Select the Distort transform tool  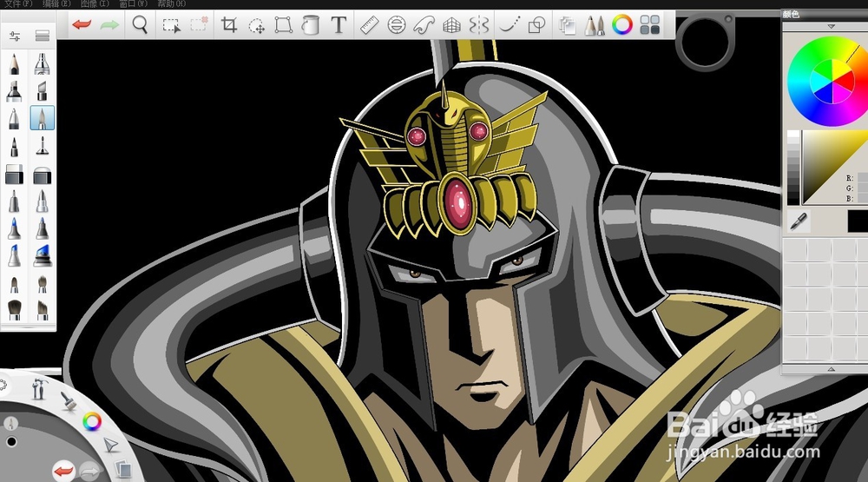point(284,25)
